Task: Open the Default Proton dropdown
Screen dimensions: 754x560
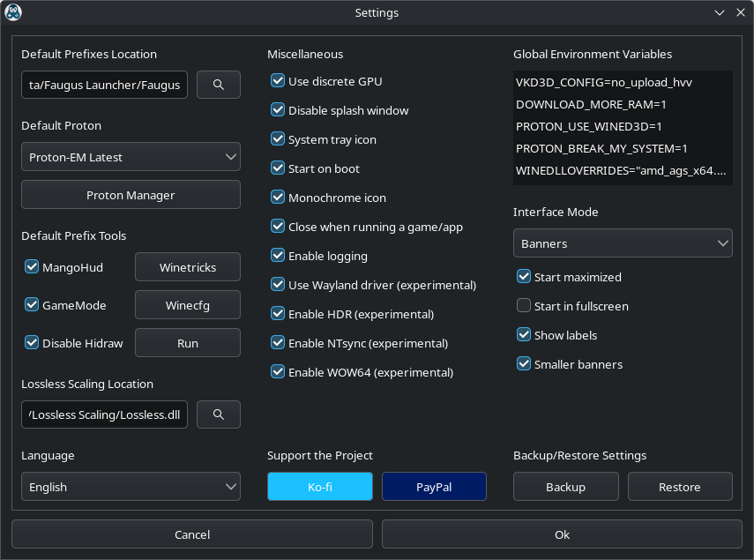Action: coord(131,157)
